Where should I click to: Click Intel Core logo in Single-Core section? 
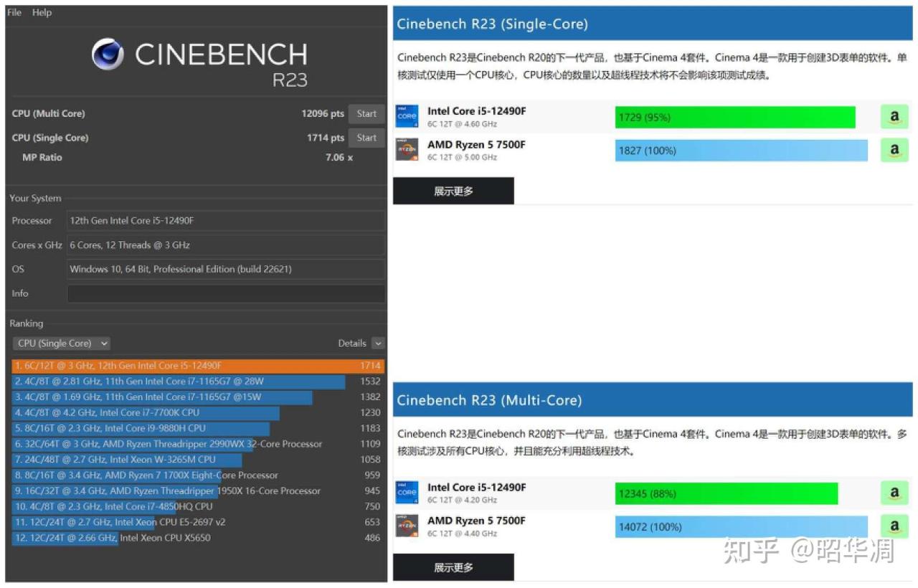click(x=407, y=116)
